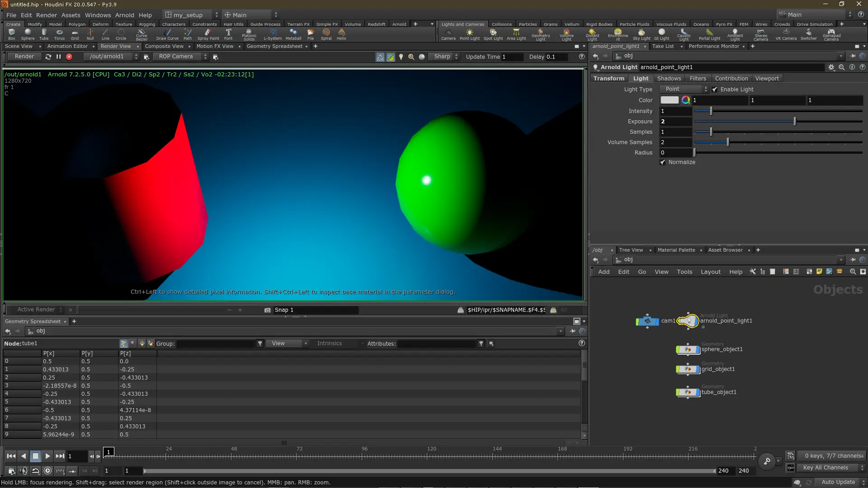This screenshot has width=868, height=488.
Task: Stop render using red cancel icon
Action: (69, 57)
